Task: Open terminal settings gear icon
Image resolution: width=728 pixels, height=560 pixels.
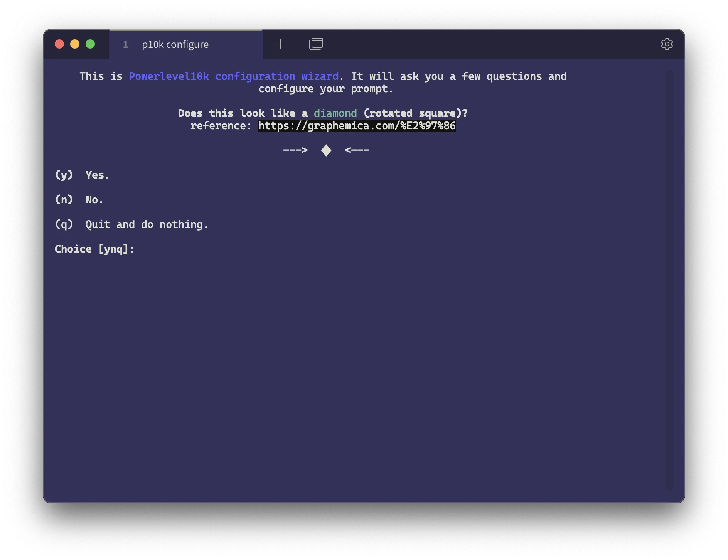Action: point(667,44)
